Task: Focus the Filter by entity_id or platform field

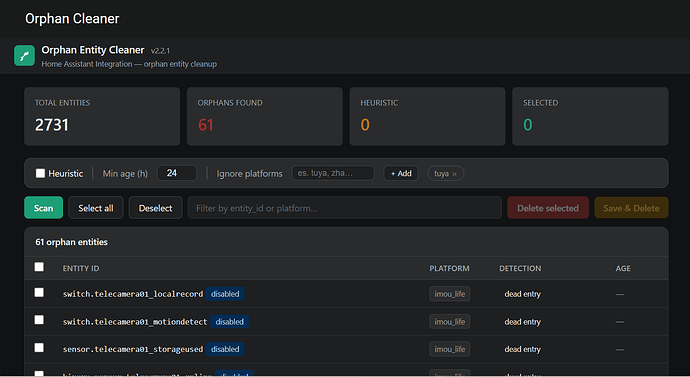Action: (x=345, y=208)
